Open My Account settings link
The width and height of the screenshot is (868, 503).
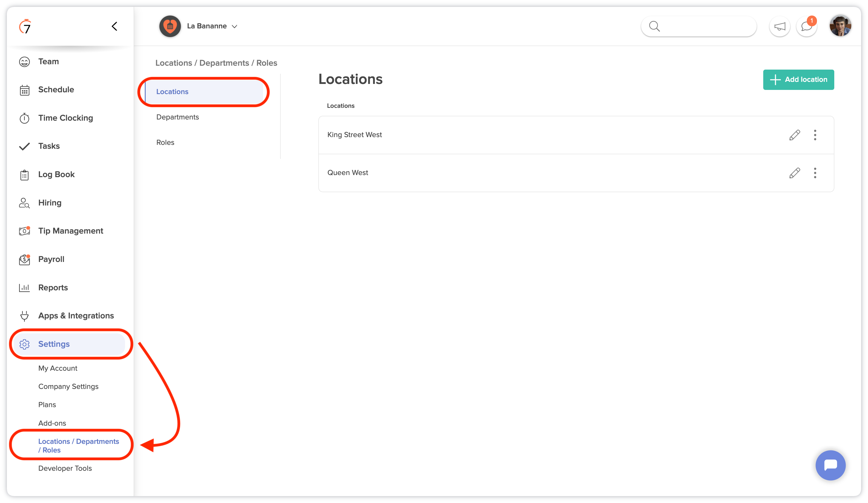pyautogui.click(x=58, y=368)
